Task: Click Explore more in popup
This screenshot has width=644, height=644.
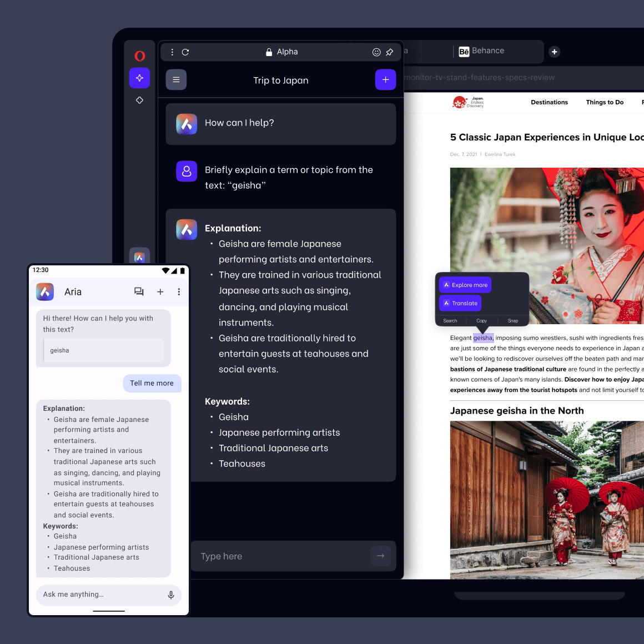Action: pyautogui.click(x=465, y=285)
